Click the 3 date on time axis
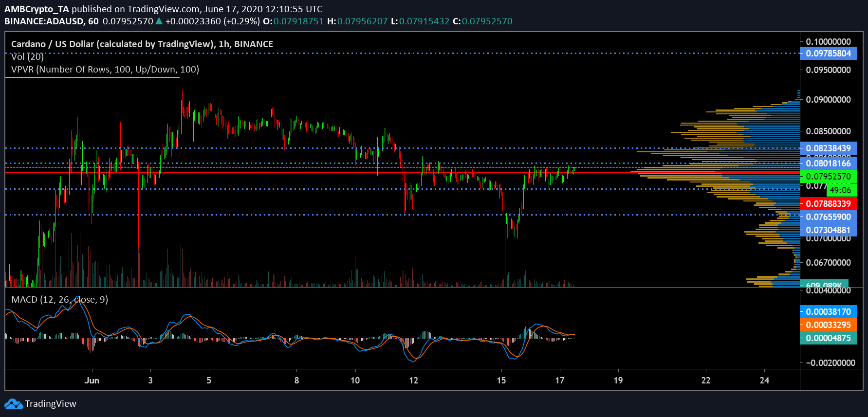The height and width of the screenshot is (417, 868). 150,381
